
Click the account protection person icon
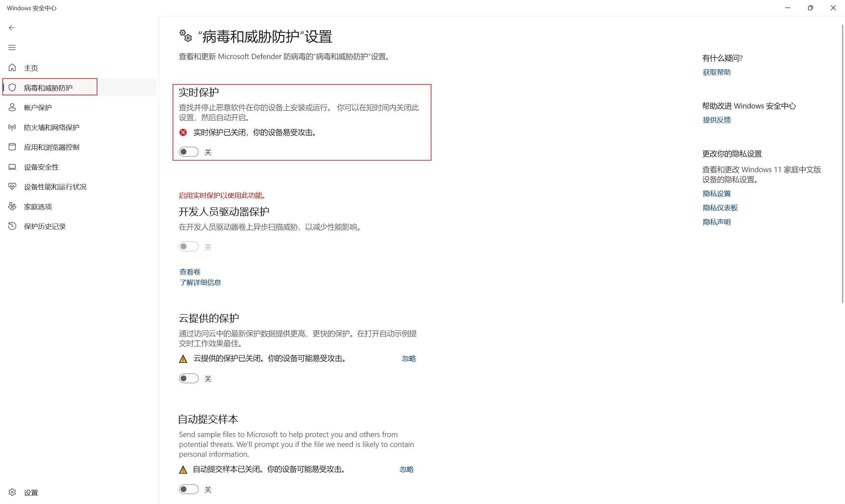click(x=12, y=107)
